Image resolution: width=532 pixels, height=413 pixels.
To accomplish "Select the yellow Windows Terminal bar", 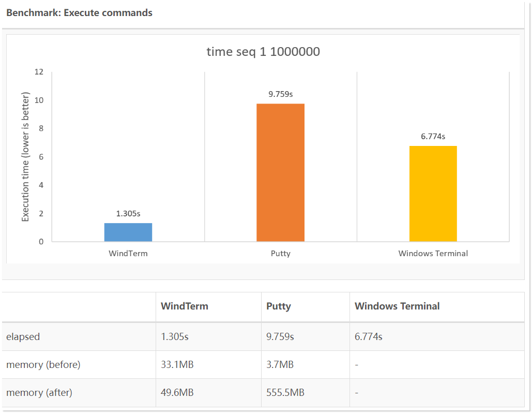I will pos(433,194).
